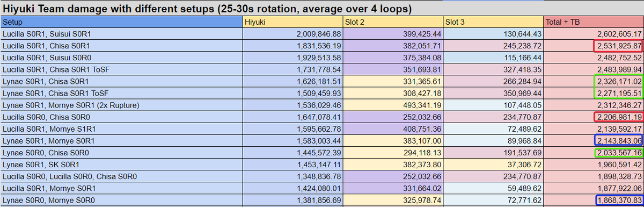This screenshot has height=207, width=644.
Task: Select Hiyuki value 1,647,078.41
Action: tap(292, 117)
